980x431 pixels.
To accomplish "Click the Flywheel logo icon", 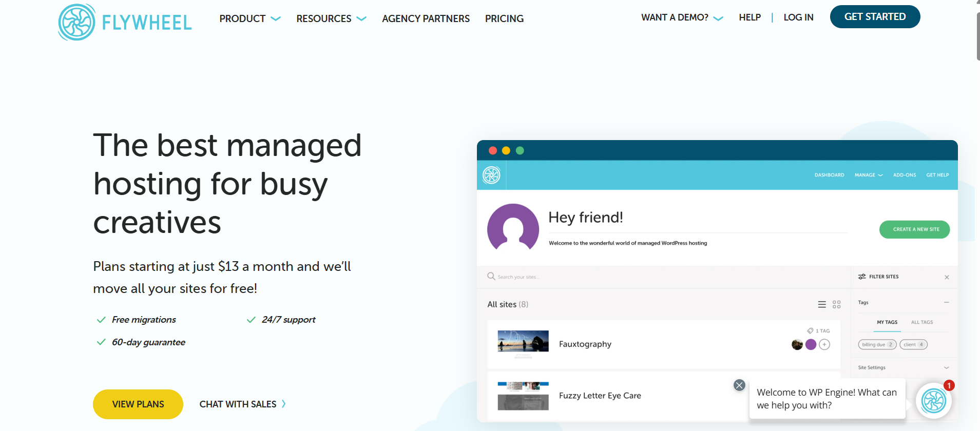I will [76, 22].
